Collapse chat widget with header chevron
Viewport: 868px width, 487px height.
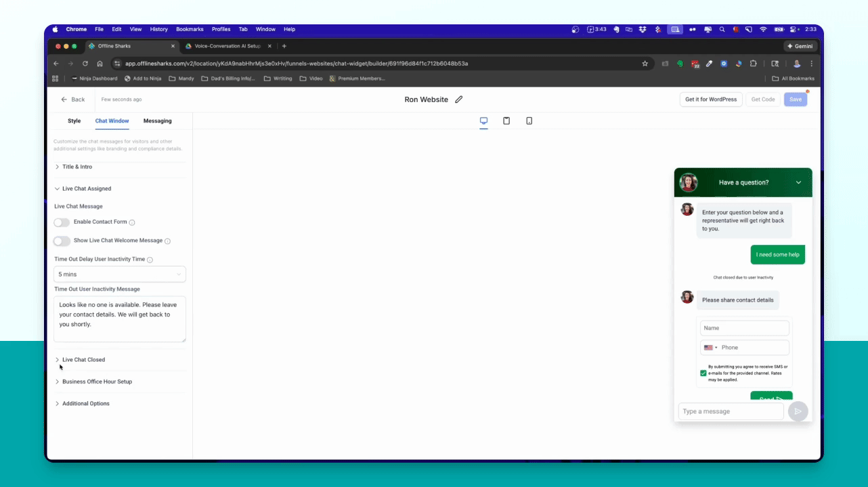pyautogui.click(x=798, y=183)
